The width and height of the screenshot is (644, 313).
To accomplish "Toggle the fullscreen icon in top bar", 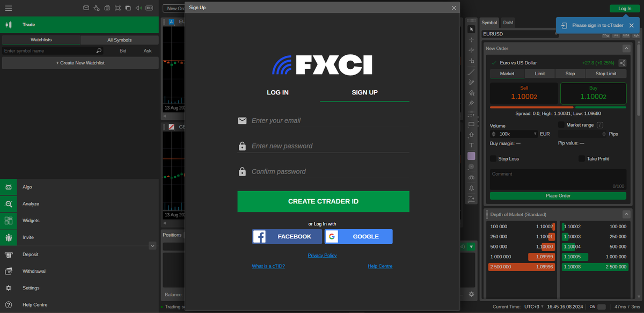I will (118, 8).
